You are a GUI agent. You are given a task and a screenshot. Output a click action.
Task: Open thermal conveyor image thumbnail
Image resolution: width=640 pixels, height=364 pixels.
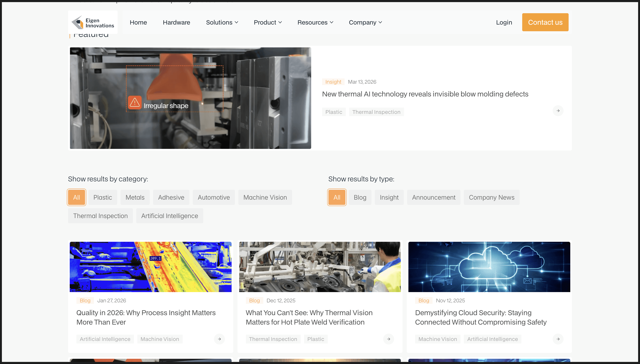[x=150, y=267]
